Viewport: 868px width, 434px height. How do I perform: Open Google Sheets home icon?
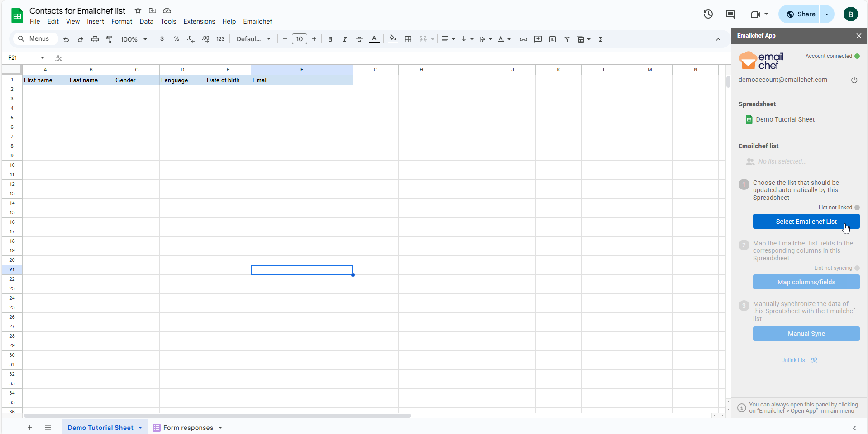(17, 16)
